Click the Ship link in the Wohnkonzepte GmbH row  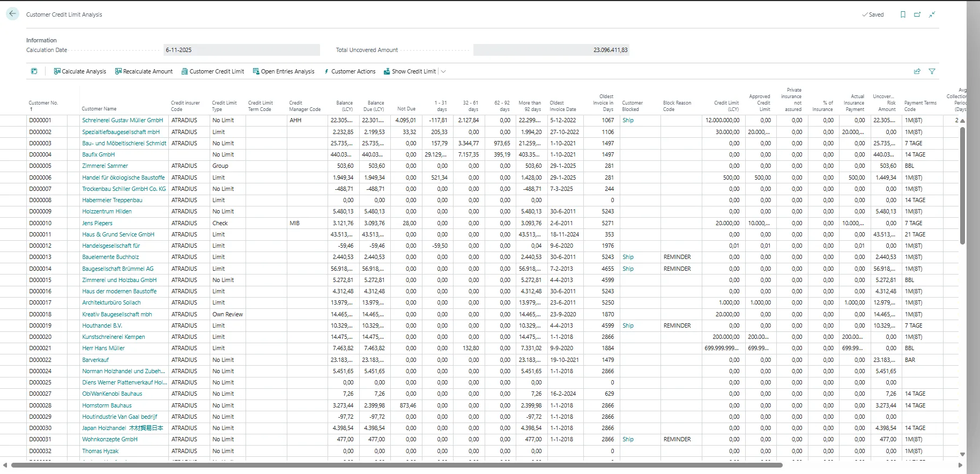628,439
